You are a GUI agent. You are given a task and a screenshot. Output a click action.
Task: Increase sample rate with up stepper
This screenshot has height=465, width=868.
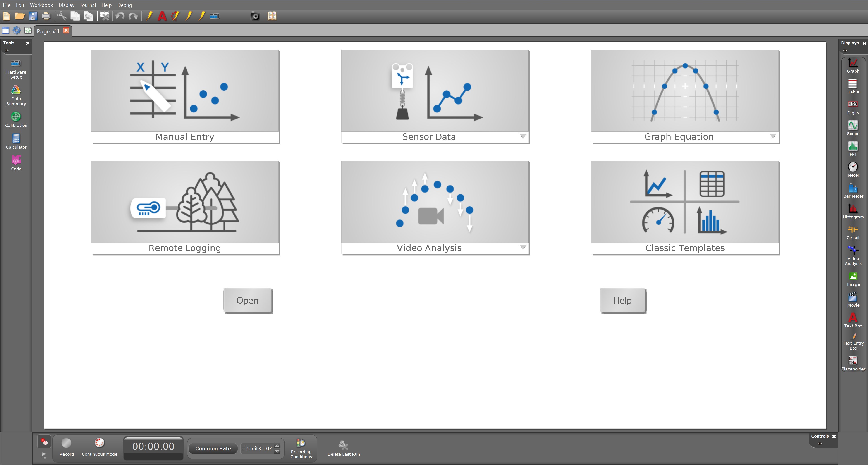click(x=277, y=446)
